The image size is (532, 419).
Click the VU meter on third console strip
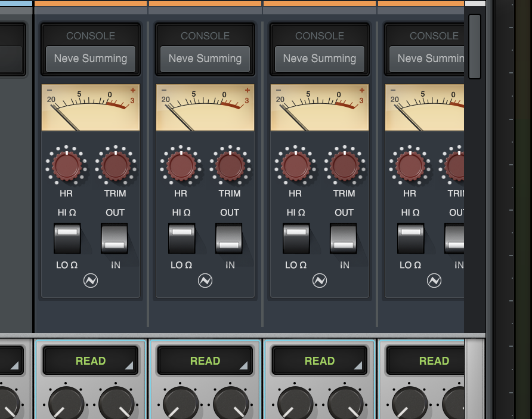point(320,107)
